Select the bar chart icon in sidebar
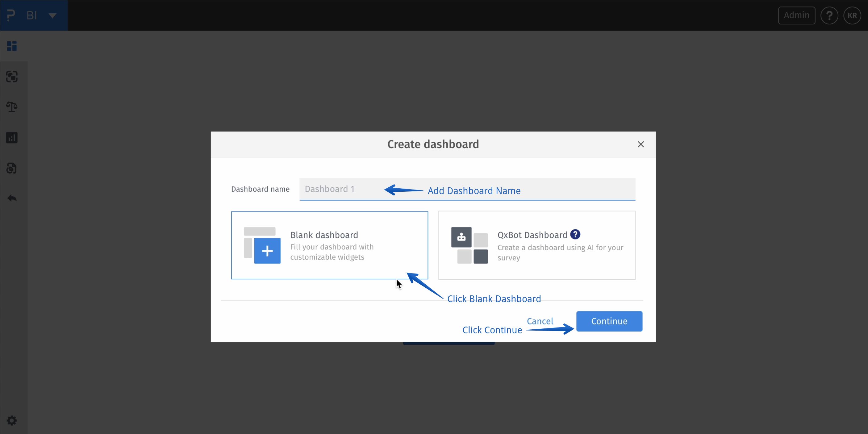 [12, 137]
